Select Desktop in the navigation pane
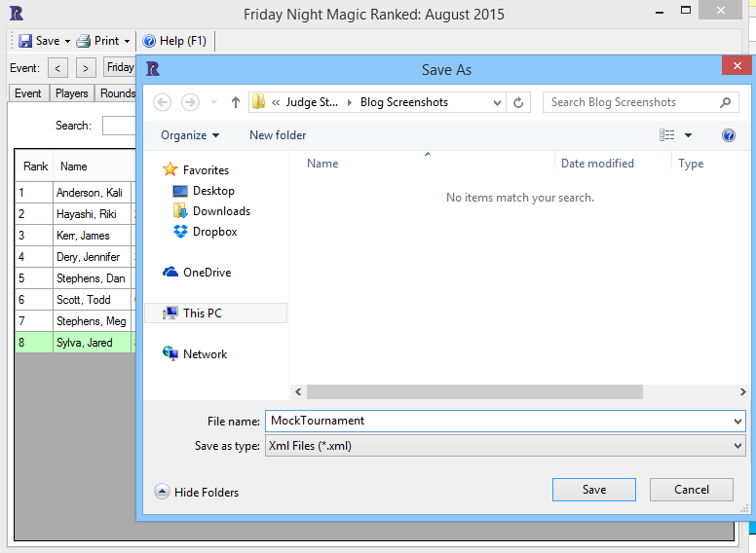The height and width of the screenshot is (553, 756). tap(204, 191)
